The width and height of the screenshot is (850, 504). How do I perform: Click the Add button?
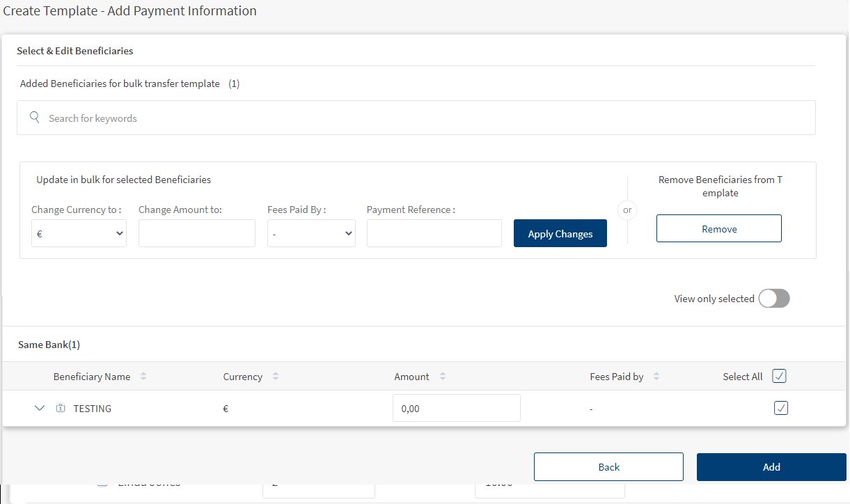[771, 467]
